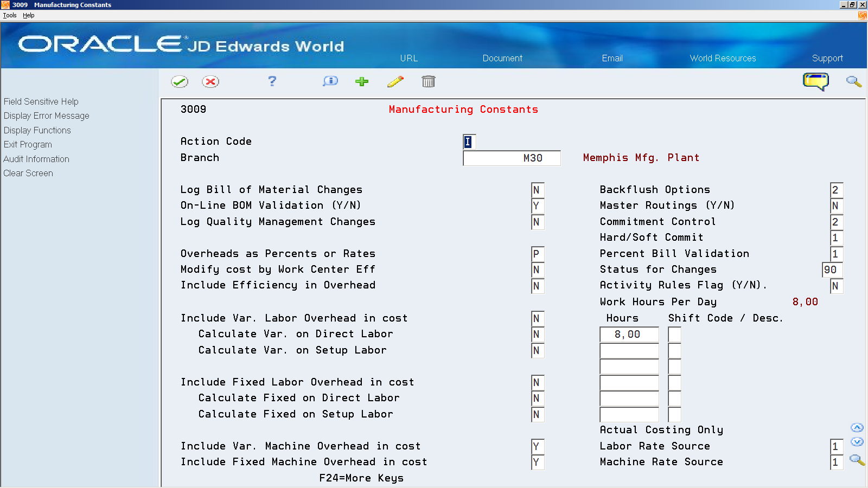Select Field Sensitive Help
This screenshot has width=868, height=488.
pos(41,101)
